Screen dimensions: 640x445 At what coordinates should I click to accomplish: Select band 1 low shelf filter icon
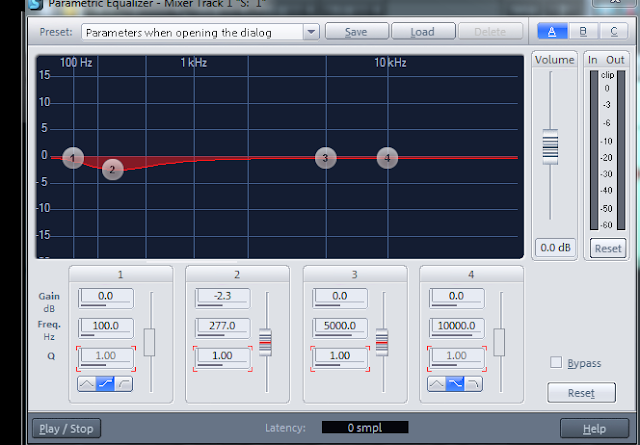(x=105, y=384)
